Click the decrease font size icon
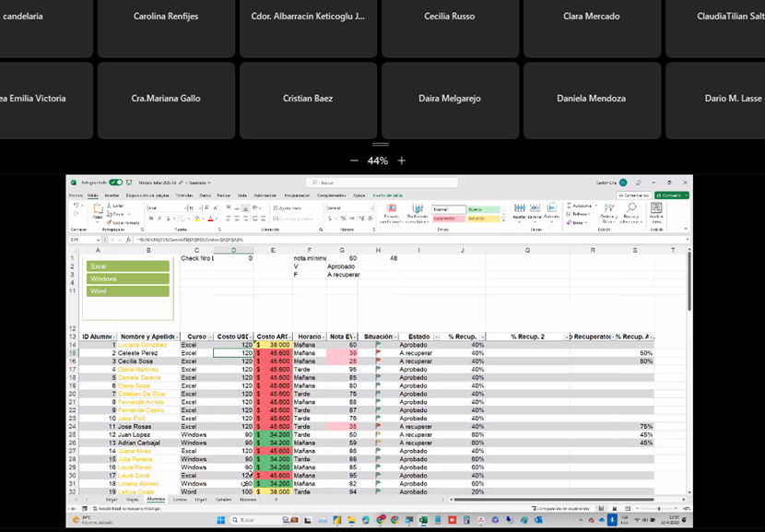 [215, 208]
